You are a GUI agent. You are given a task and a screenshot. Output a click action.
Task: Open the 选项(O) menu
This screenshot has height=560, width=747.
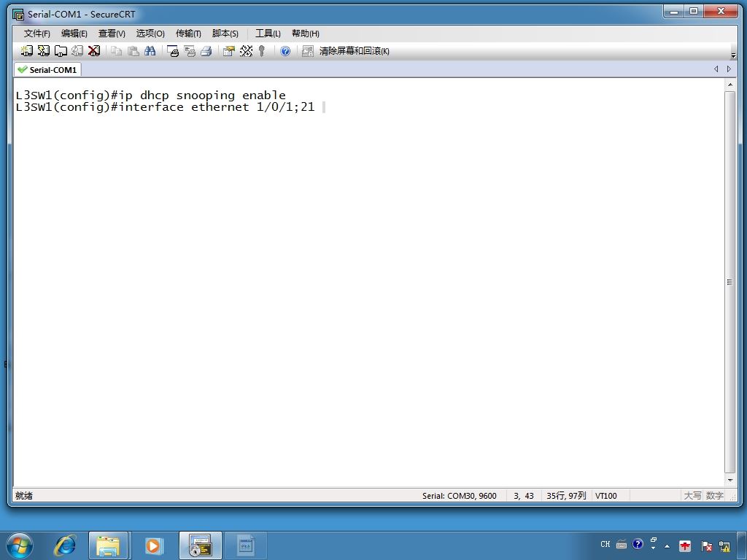[150, 34]
